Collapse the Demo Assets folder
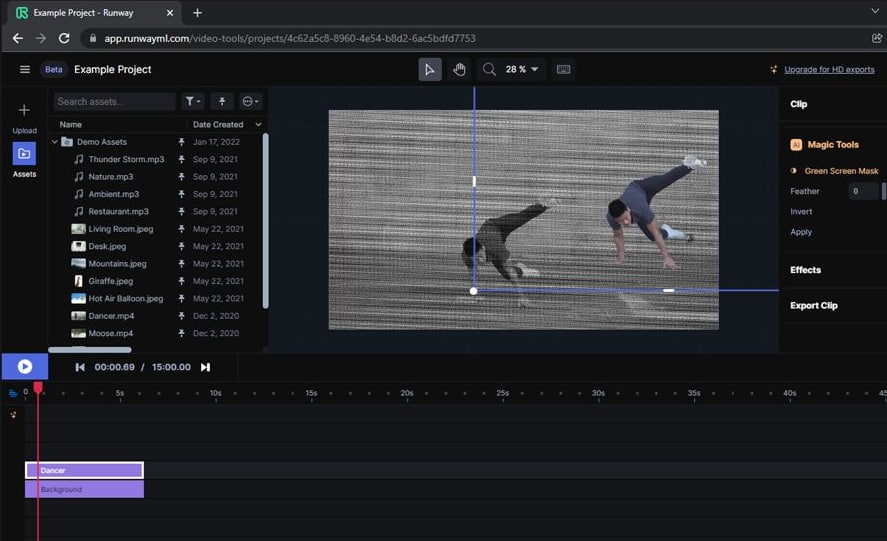 pos(55,142)
